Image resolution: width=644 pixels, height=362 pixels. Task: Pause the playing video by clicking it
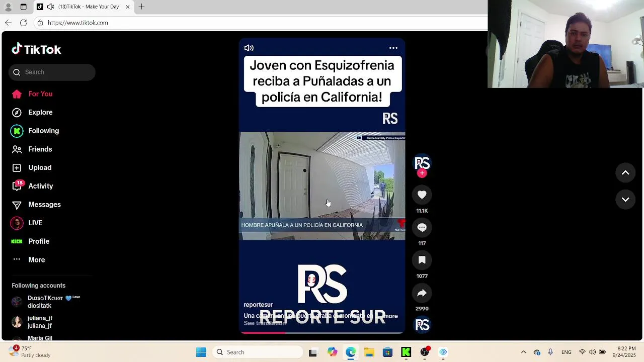tap(322, 186)
